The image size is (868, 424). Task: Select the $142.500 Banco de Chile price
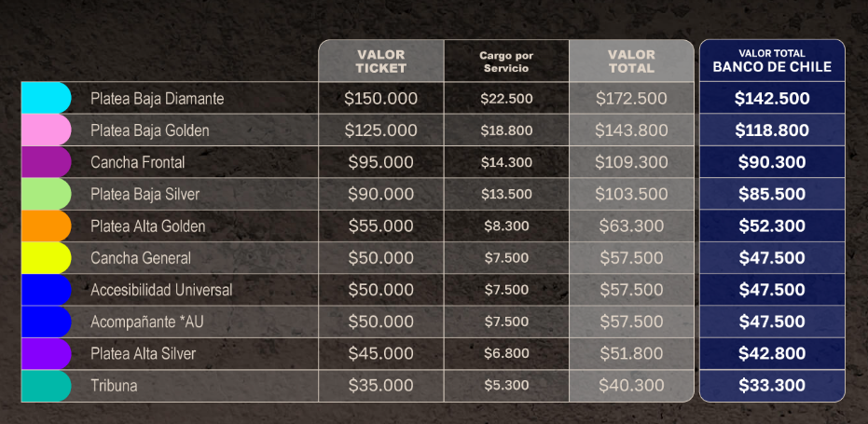pyautogui.click(x=772, y=98)
